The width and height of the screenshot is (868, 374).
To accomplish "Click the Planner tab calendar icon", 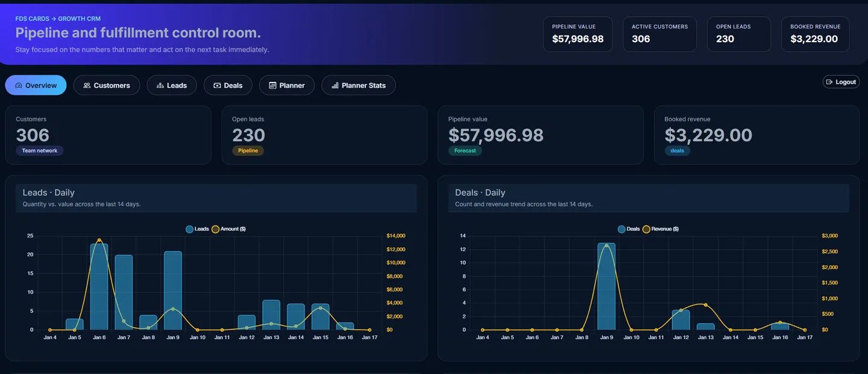I will [272, 86].
